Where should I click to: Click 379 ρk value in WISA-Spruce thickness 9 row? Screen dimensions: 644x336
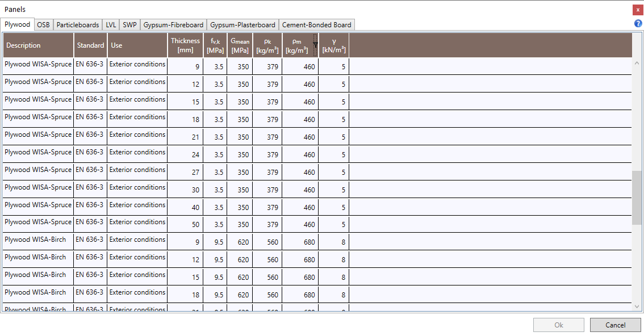point(273,66)
